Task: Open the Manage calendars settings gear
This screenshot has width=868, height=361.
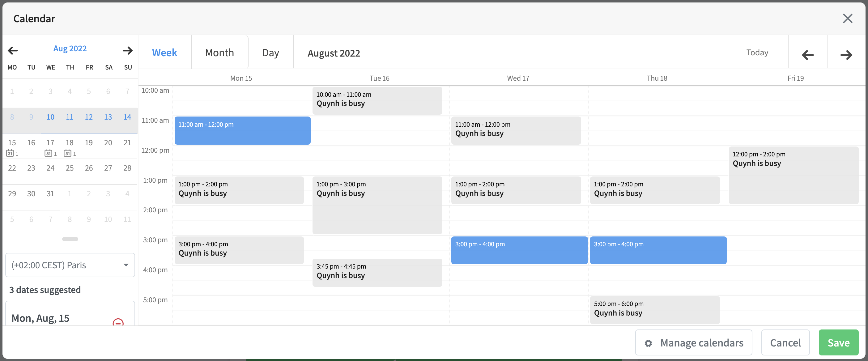Action: click(x=649, y=342)
